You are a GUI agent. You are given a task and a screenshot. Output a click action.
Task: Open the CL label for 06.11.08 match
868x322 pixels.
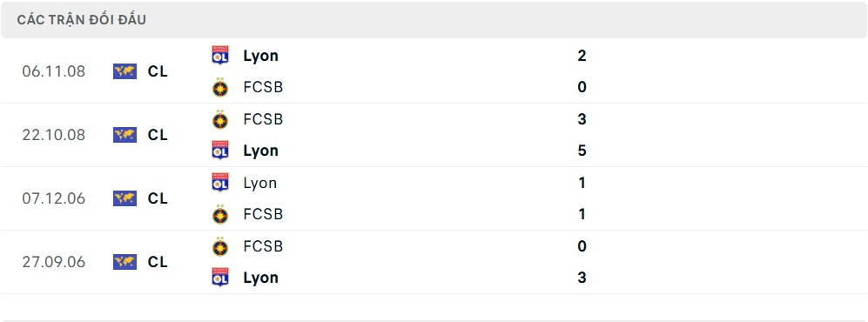tap(158, 71)
